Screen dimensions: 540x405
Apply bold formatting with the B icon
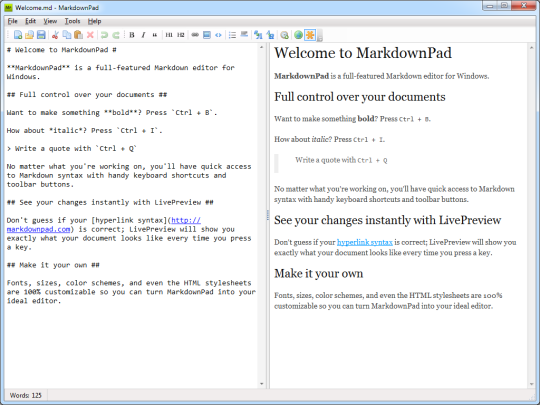point(132,35)
